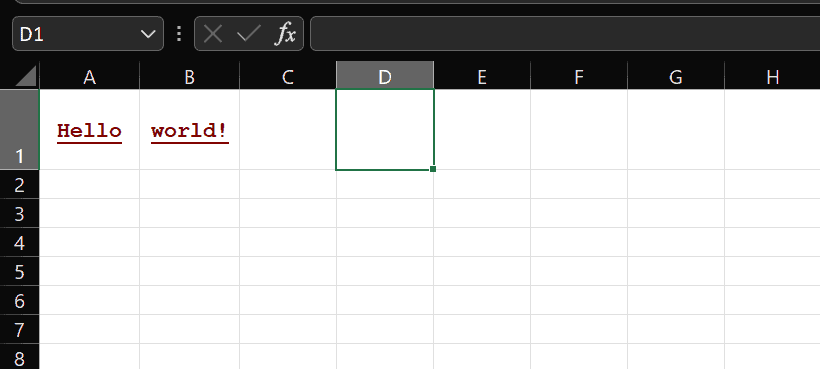Screen dimensions: 820x369
Task: Select column A header
Action: point(89,77)
